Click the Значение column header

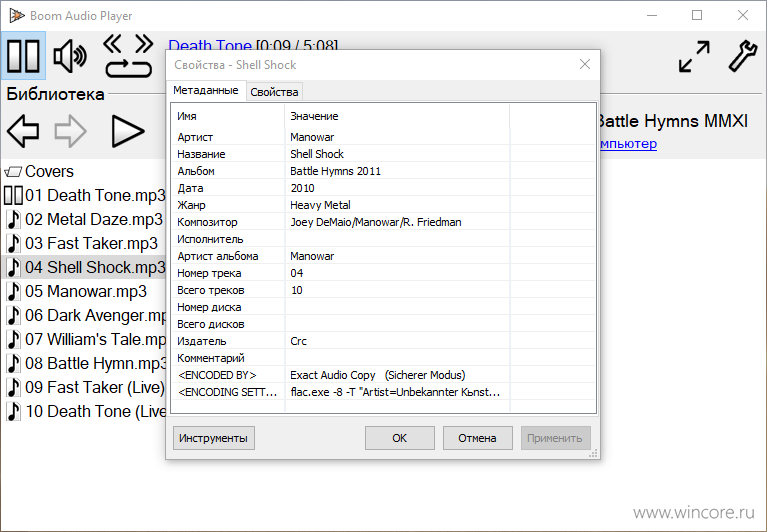point(397,116)
